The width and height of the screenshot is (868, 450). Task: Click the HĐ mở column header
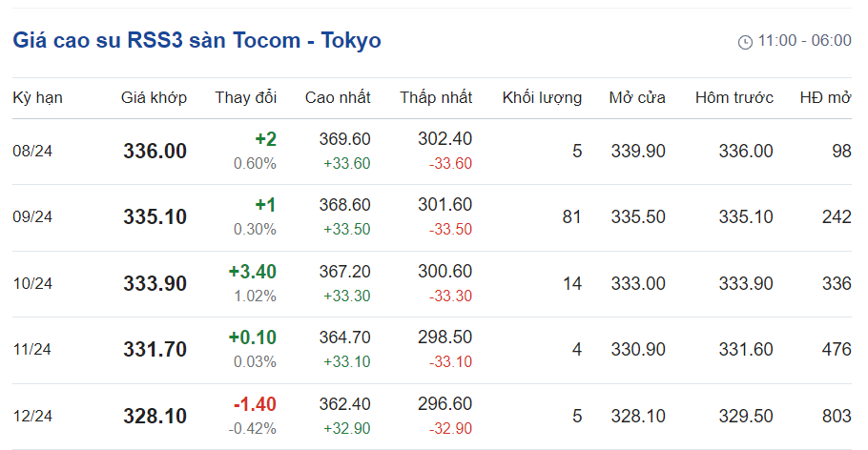(825, 97)
